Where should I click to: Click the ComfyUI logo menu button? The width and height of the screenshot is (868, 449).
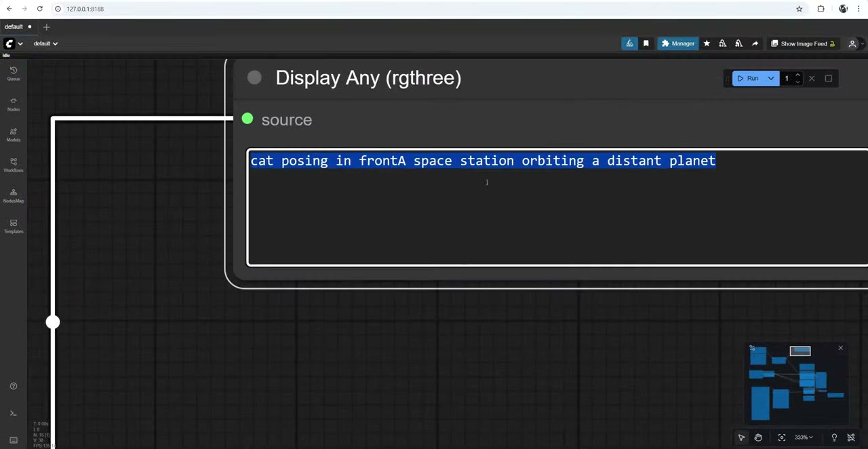[x=9, y=43]
